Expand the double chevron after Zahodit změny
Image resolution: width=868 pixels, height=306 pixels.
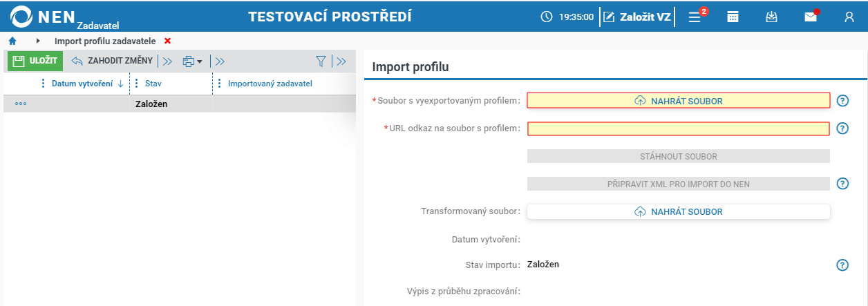pos(167,61)
